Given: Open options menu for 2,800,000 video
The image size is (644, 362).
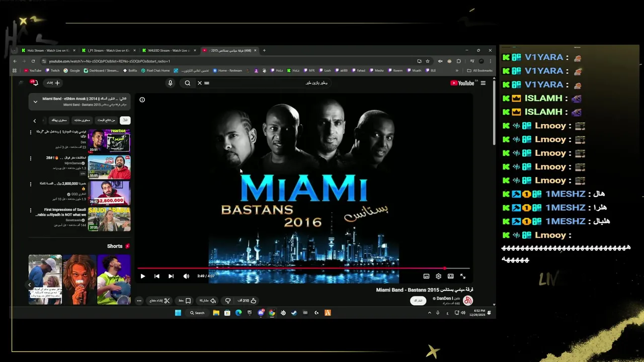Looking at the screenshot, I should coord(31,184).
